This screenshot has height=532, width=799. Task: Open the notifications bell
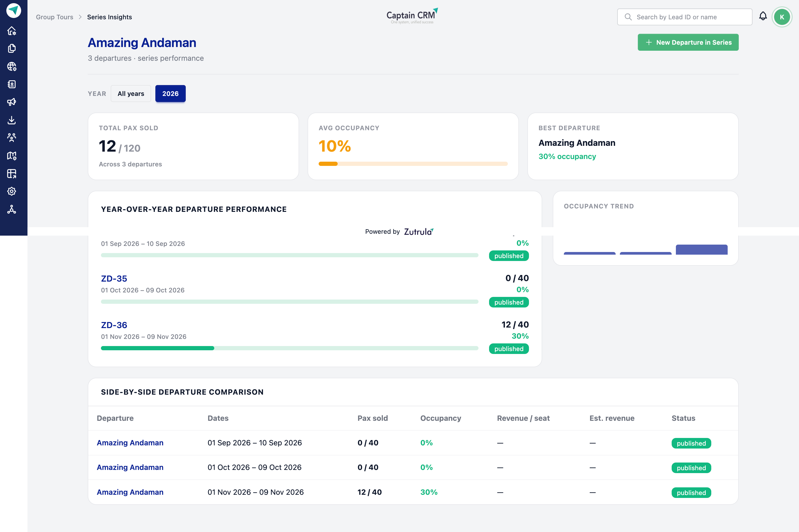point(763,16)
